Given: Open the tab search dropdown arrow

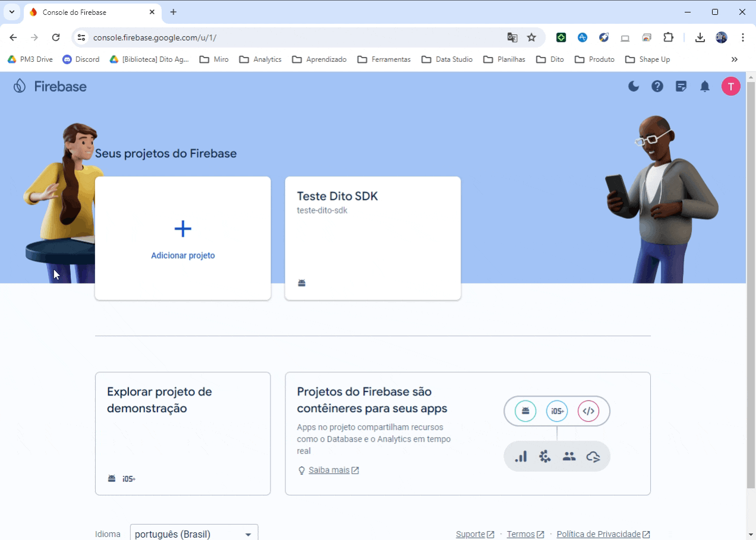Looking at the screenshot, I should pyautogui.click(x=11, y=12).
